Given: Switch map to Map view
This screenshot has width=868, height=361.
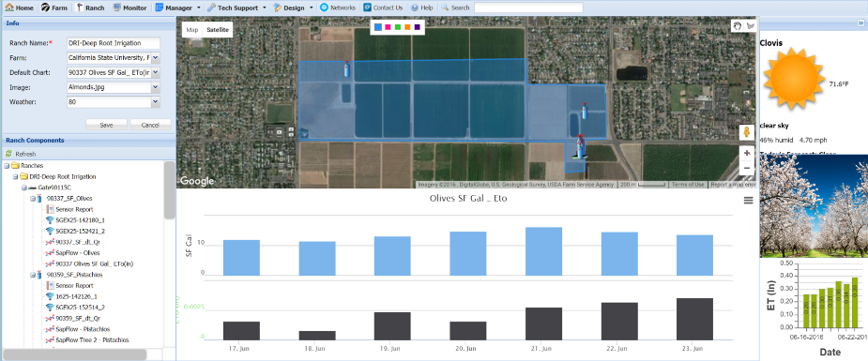Looking at the screenshot, I should pos(192,30).
